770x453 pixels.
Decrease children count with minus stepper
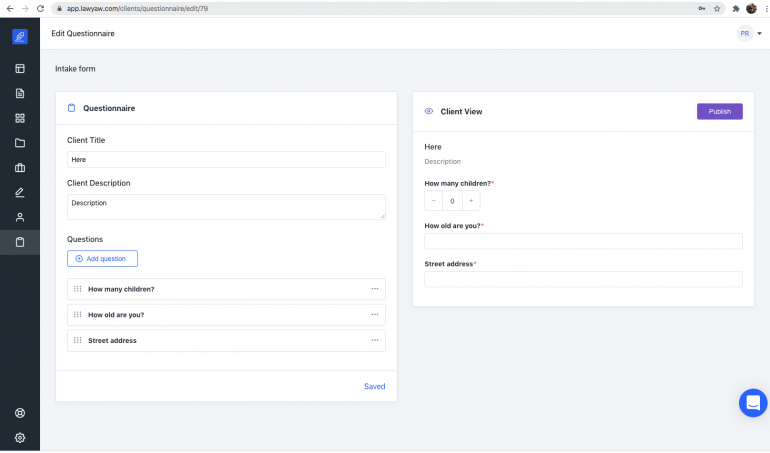(x=434, y=201)
